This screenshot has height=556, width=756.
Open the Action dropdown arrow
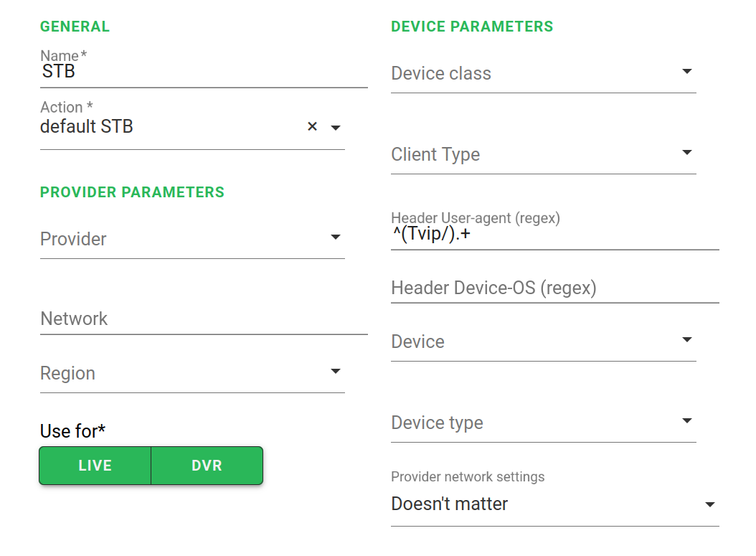pyautogui.click(x=335, y=128)
